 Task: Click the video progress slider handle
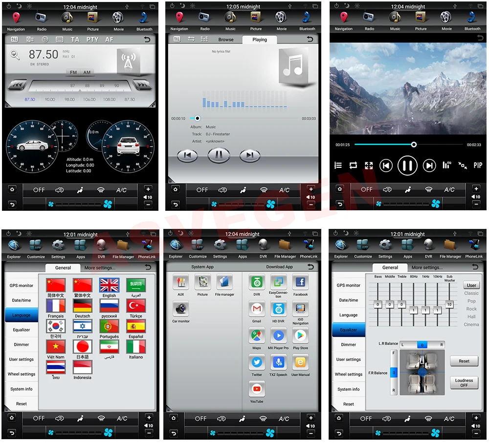tap(414, 144)
